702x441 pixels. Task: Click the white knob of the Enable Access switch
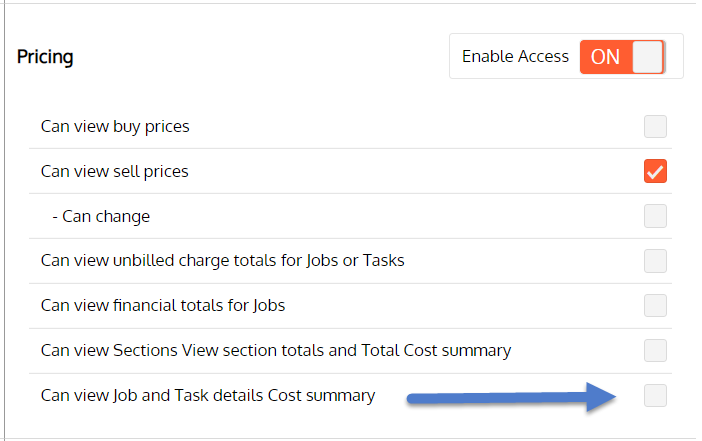click(x=648, y=57)
